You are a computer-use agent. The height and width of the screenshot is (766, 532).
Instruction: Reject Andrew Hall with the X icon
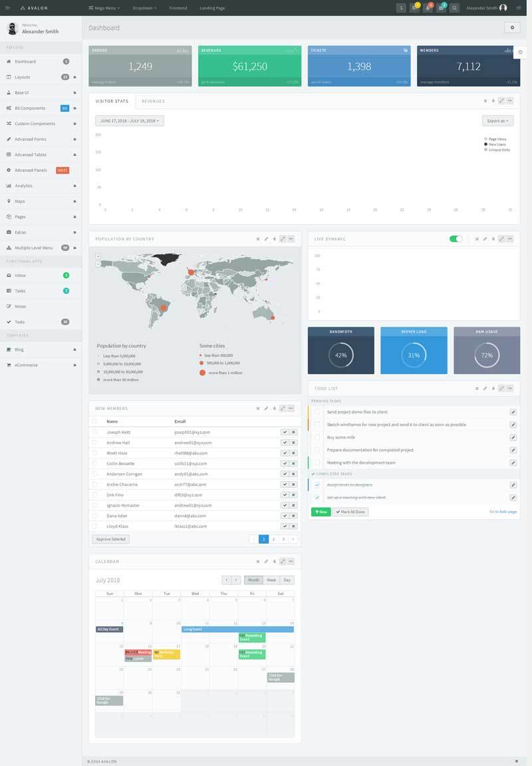point(293,443)
